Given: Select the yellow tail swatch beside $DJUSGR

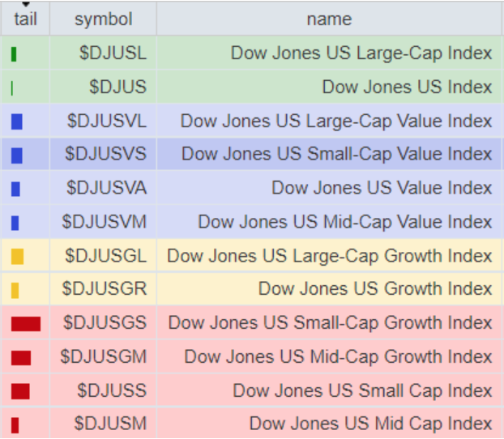Looking at the screenshot, I should click(15, 290).
